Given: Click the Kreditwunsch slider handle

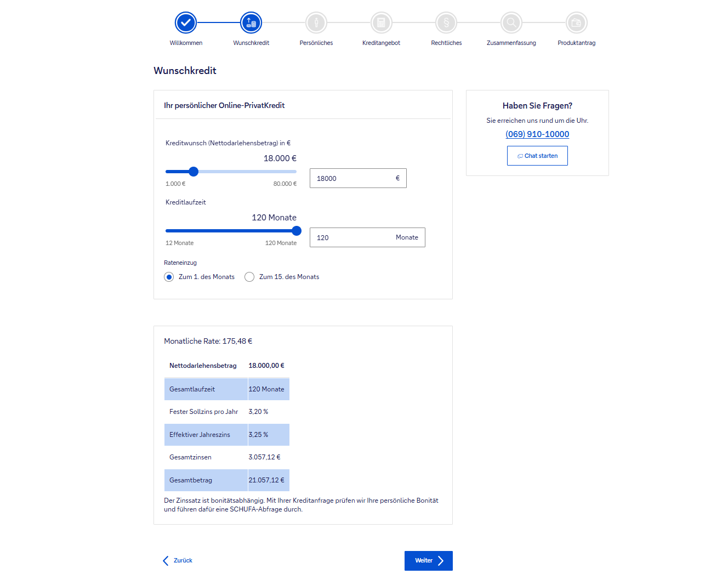Looking at the screenshot, I should pyautogui.click(x=194, y=172).
